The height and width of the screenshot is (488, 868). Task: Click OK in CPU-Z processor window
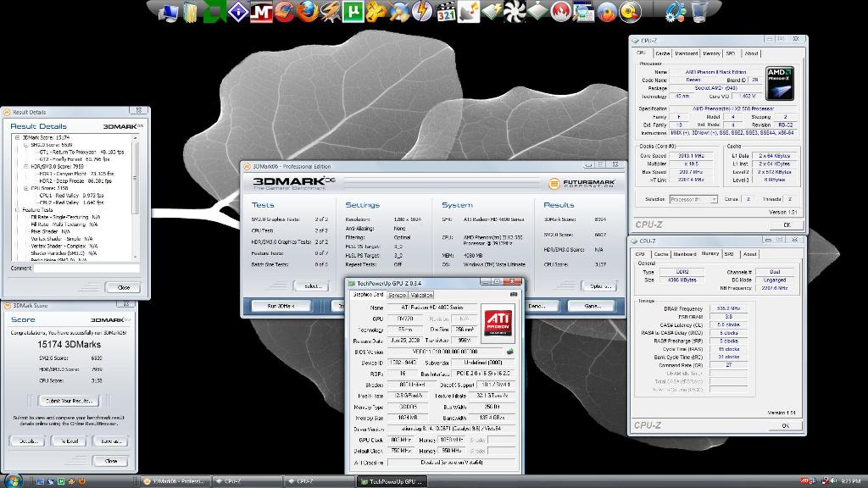(787, 225)
